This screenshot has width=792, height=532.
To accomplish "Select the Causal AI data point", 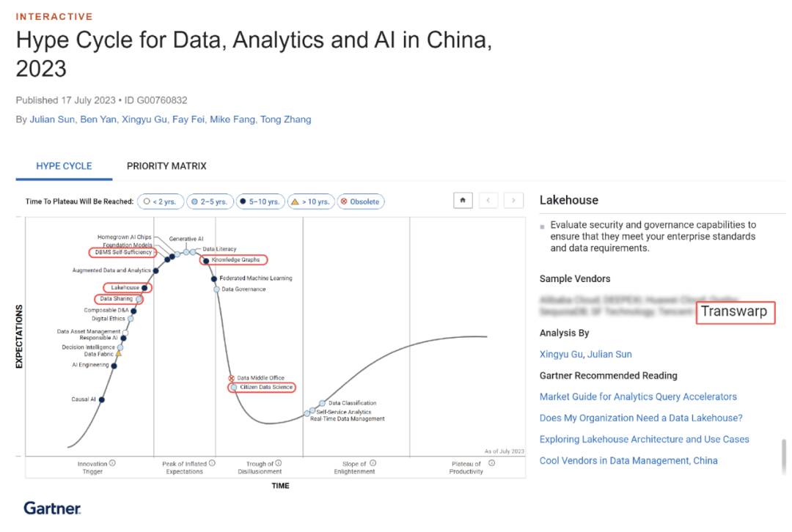I will coord(100,400).
